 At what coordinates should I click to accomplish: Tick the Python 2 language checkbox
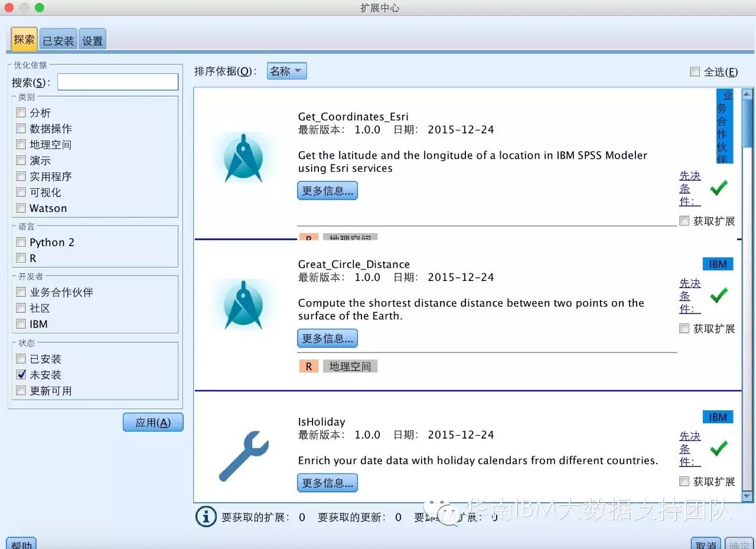pyautogui.click(x=21, y=242)
